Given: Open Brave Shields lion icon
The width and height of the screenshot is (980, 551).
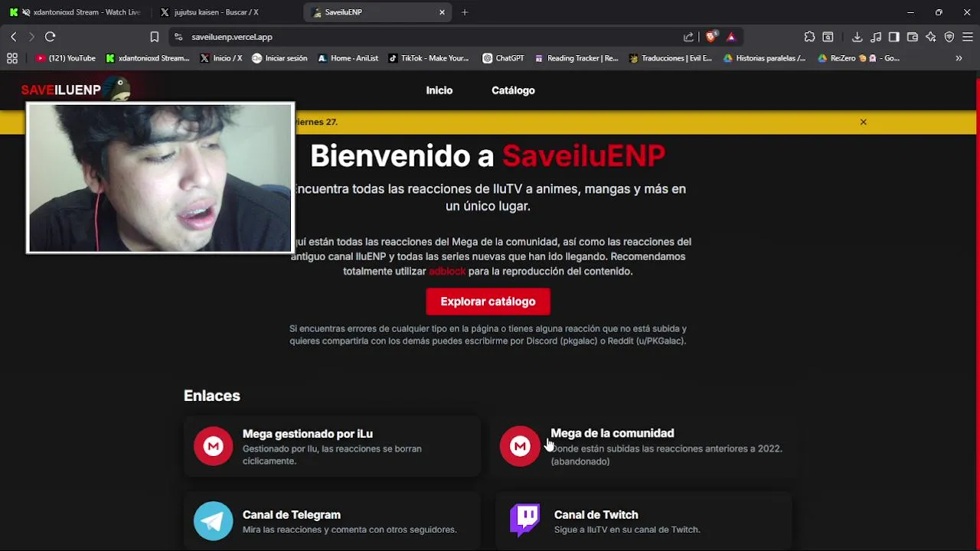Looking at the screenshot, I should 711,37.
